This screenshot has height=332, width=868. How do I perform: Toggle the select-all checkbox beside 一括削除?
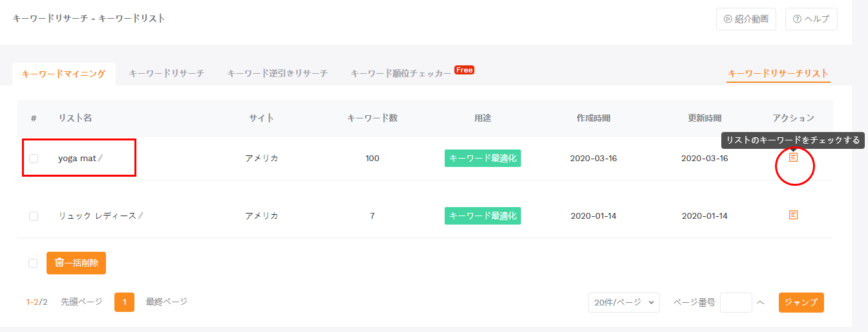point(34,263)
